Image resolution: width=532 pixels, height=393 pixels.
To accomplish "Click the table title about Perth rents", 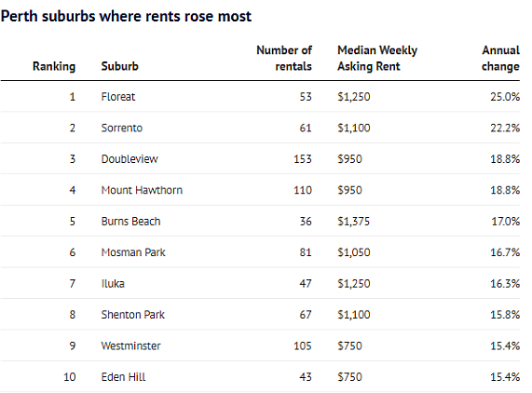I will pyautogui.click(x=126, y=16).
